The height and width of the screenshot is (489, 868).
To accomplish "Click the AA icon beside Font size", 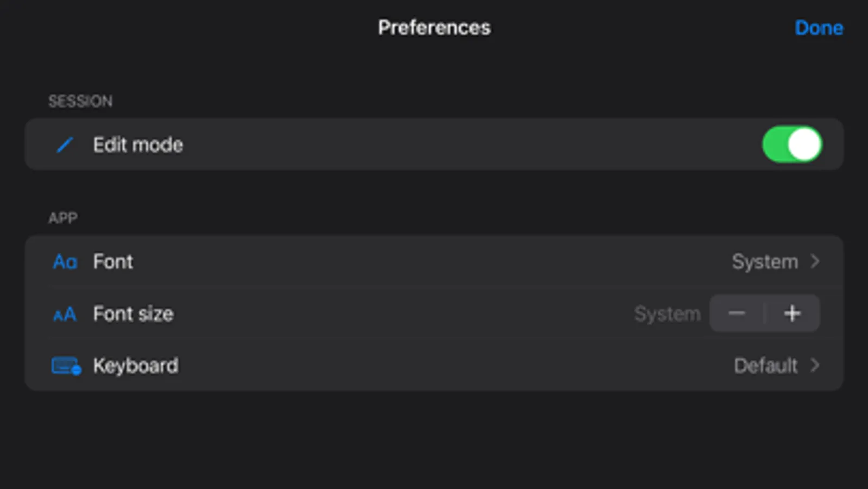I will coord(65,314).
